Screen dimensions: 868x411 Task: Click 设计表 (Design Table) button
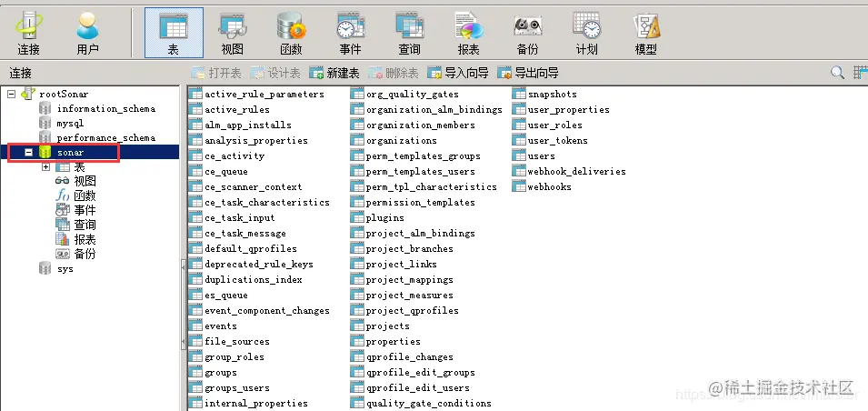click(275, 73)
